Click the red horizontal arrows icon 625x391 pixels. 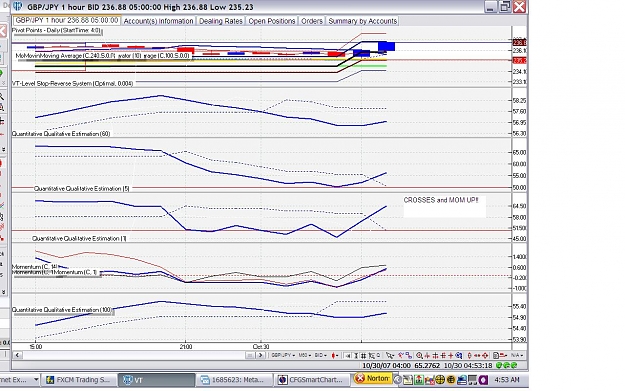477,356
